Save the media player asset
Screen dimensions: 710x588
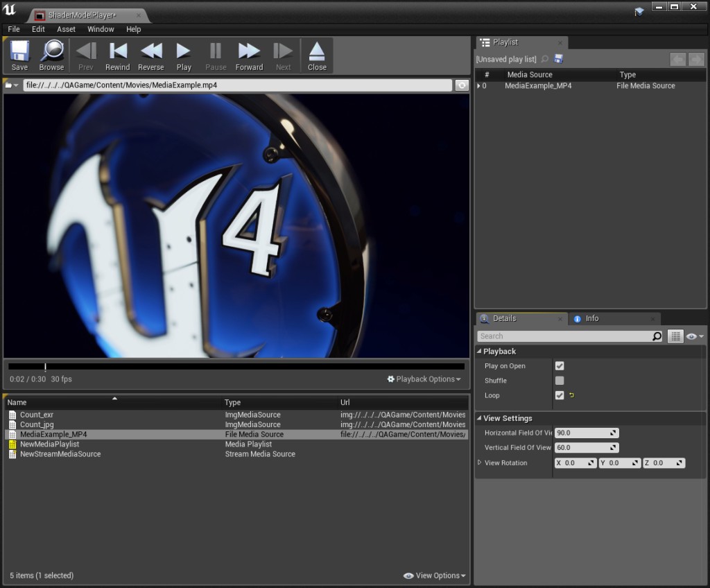[19, 55]
